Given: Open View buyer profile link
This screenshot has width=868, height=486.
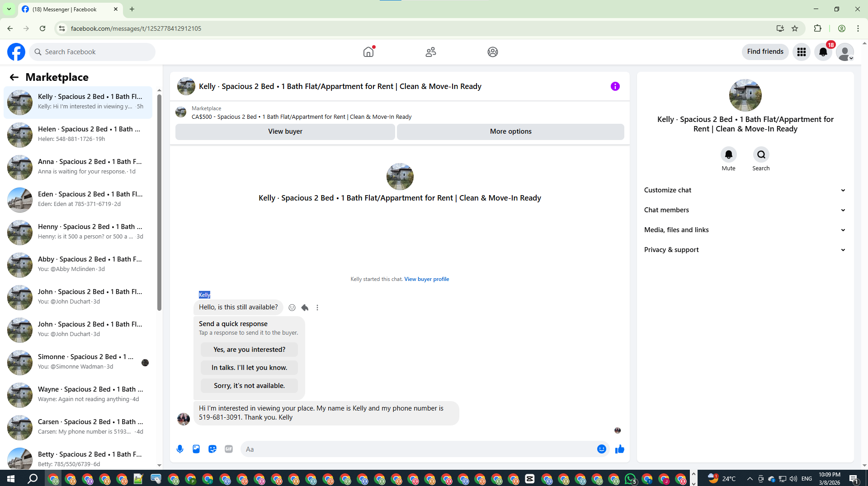Looking at the screenshot, I should pyautogui.click(x=426, y=279).
